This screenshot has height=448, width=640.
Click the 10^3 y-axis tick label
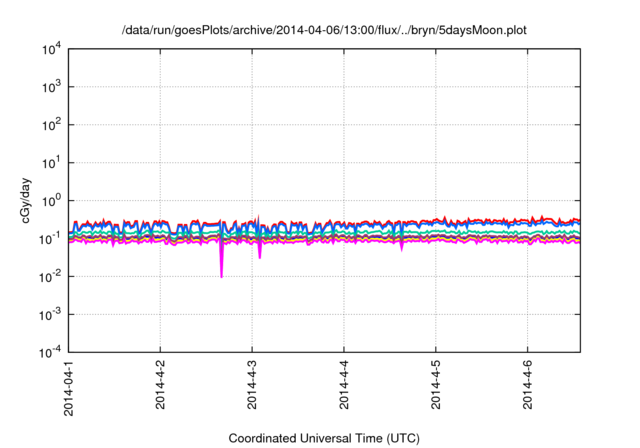(51, 87)
